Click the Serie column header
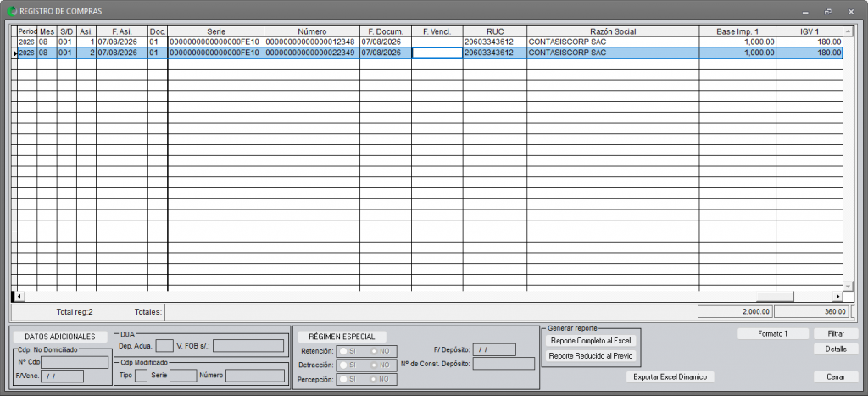 [x=216, y=31]
